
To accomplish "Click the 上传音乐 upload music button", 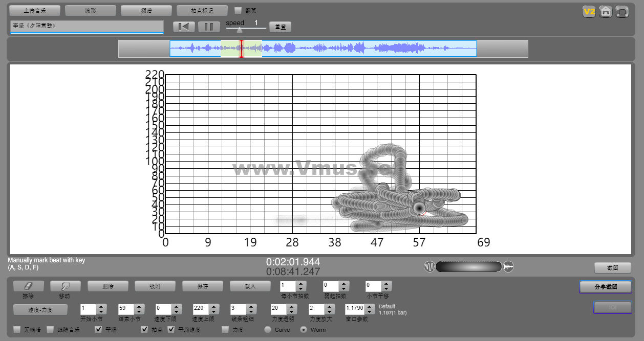I will click(x=35, y=10).
